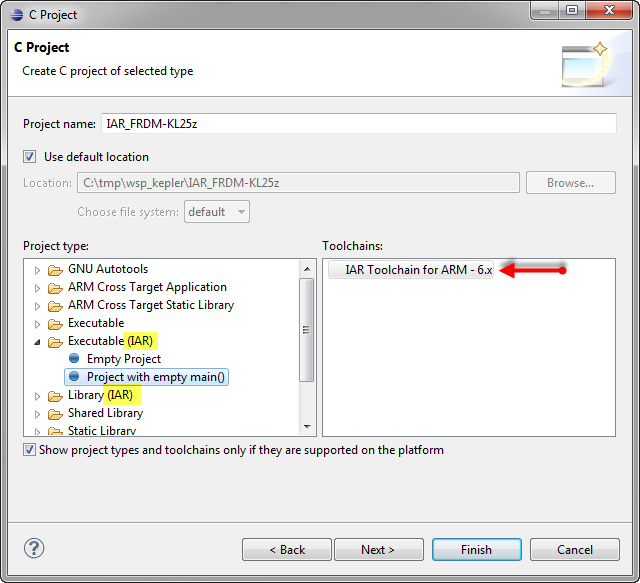Click the Project name text field
The image size is (640, 583).
tap(358, 124)
